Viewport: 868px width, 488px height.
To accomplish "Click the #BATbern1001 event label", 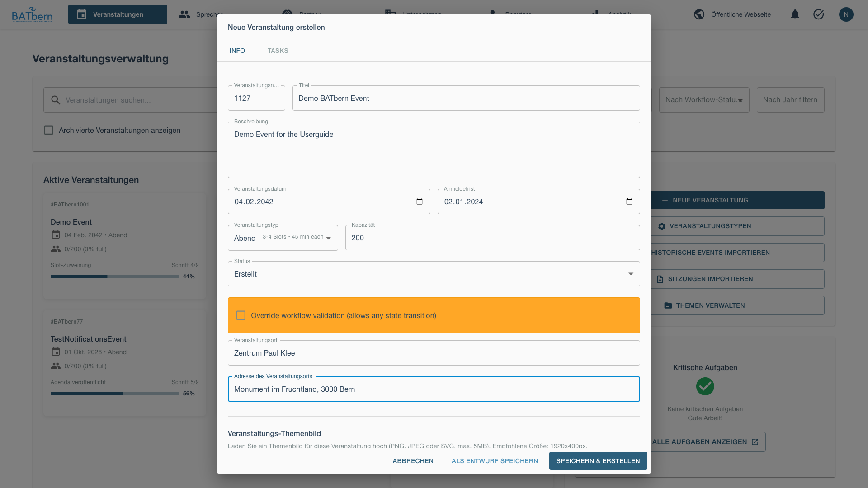I will [70, 205].
